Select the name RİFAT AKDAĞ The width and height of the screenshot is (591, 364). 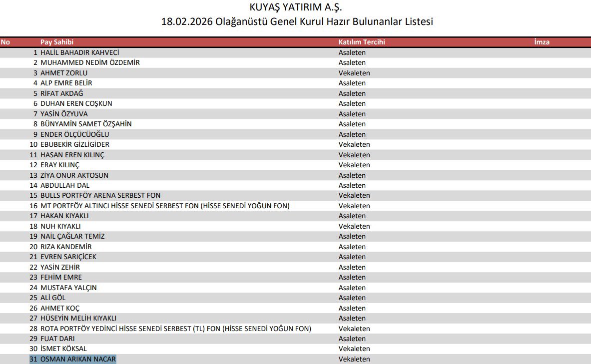click(62, 93)
